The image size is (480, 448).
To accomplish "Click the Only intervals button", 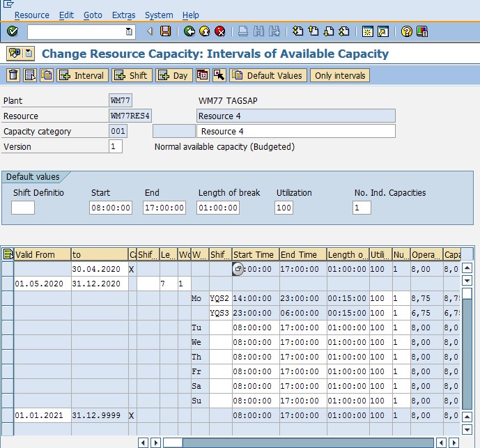I will pos(340,75).
